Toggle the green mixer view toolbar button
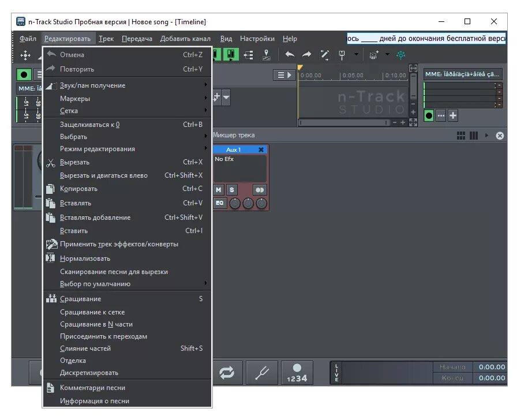The height and width of the screenshot is (420, 528). point(231,54)
